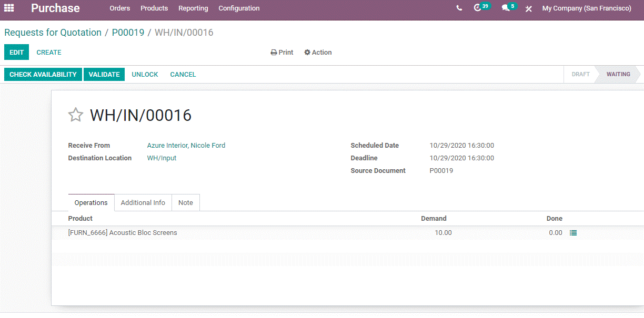Click the WH/IN/00016 record title

pos(140,115)
